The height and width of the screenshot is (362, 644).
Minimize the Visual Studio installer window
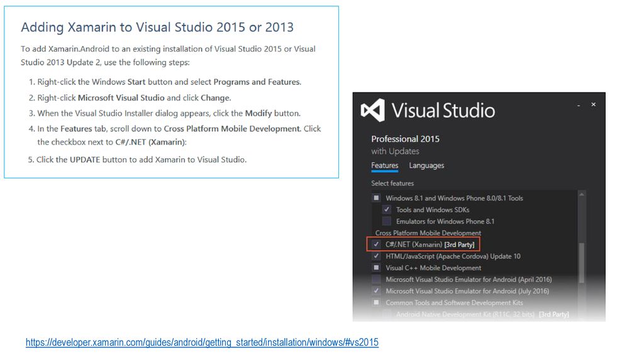pos(579,105)
